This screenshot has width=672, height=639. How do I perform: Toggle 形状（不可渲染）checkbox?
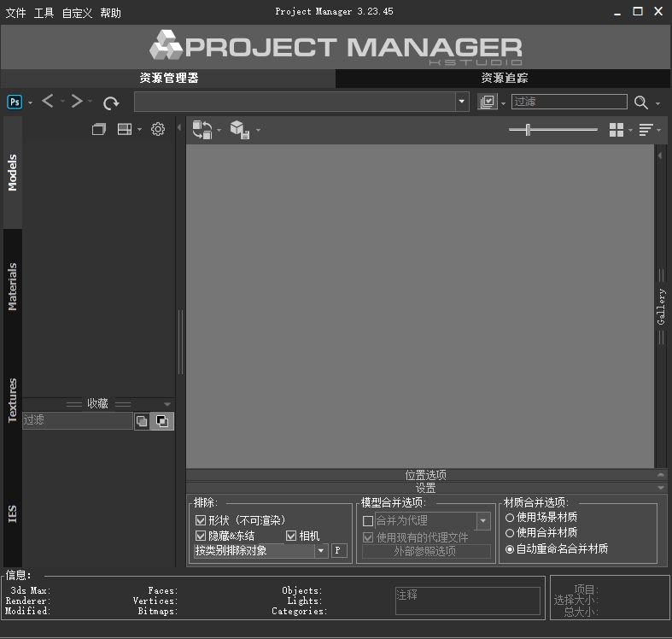(201, 520)
